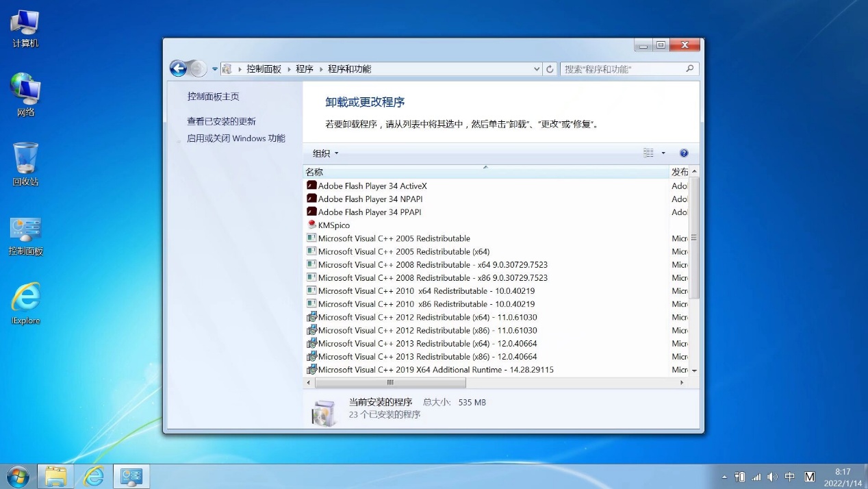The width and height of the screenshot is (868, 489).
Task: Click the horizontal scrollbar right arrow
Action: tap(682, 383)
